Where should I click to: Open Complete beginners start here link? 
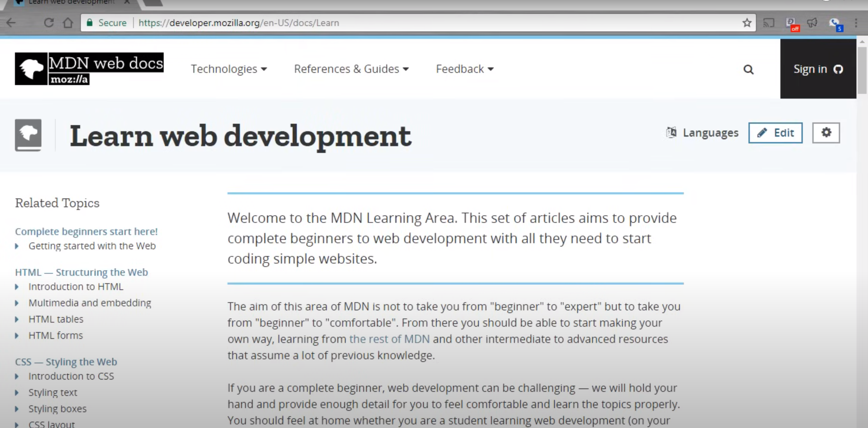point(86,231)
